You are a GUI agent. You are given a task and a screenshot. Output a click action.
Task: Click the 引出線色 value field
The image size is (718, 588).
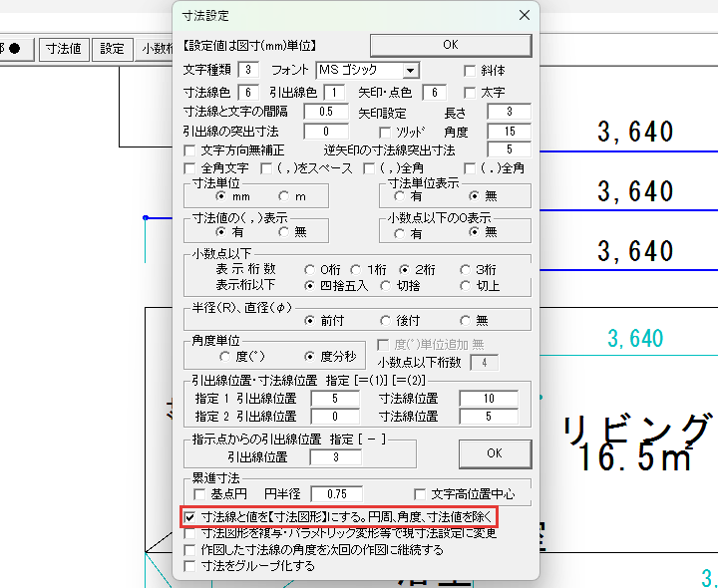tap(334, 93)
